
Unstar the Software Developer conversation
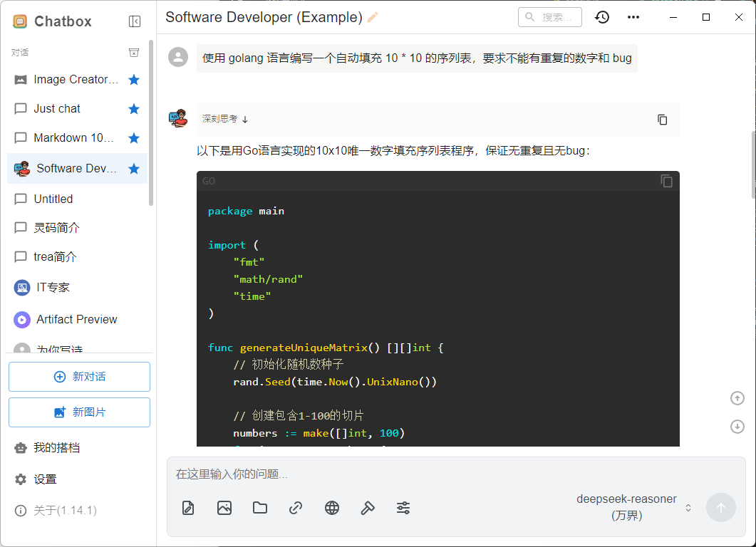[x=134, y=169]
